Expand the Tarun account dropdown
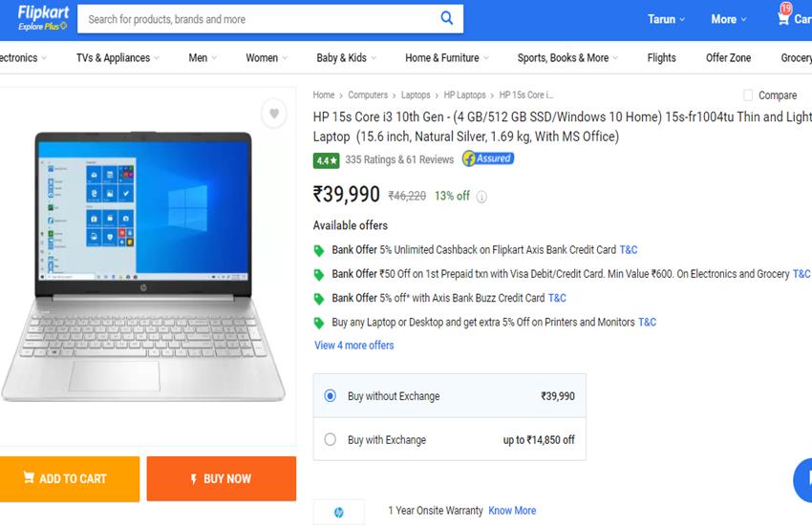The height and width of the screenshot is (525, 812). click(666, 19)
